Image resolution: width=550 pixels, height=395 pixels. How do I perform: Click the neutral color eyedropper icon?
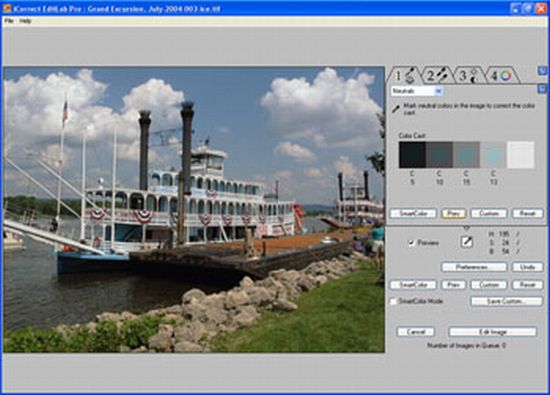click(x=396, y=109)
